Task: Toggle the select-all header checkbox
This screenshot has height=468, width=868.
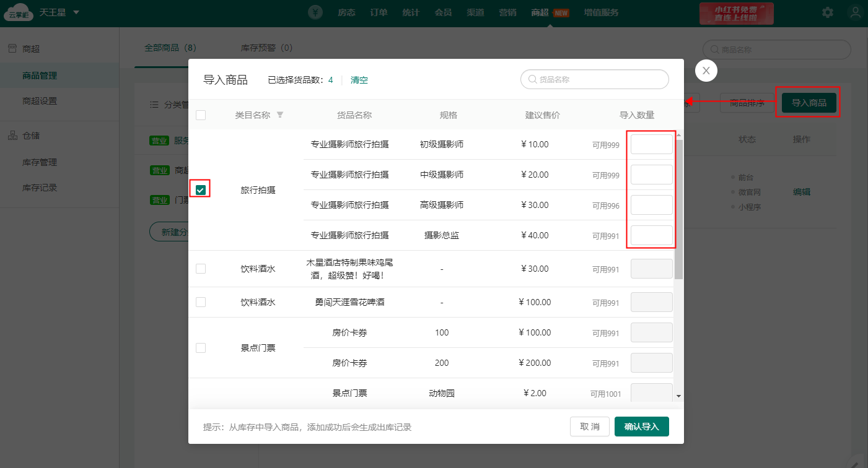Action: click(x=201, y=115)
